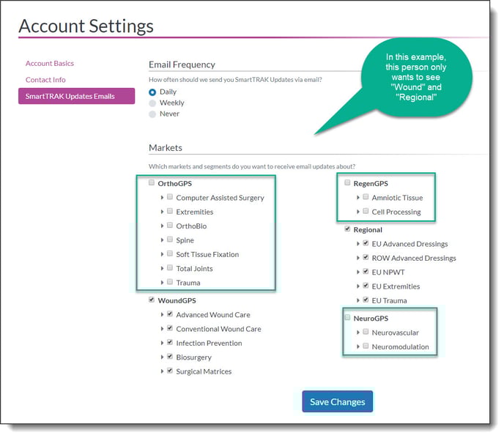Expand the Conventional Wound Care arrow
The image size is (504, 438).
(x=163, y=329)
